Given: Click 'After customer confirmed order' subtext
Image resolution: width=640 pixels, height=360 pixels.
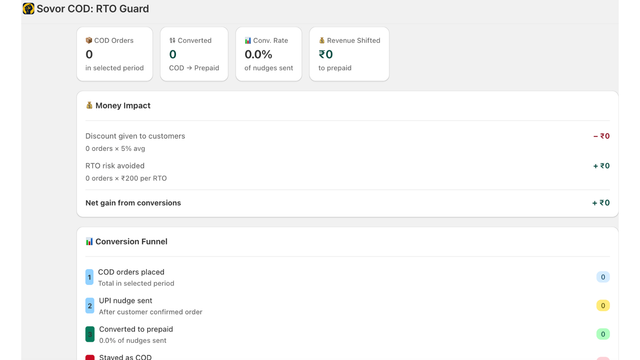Looking at the screenshot, I should (151, 312).
